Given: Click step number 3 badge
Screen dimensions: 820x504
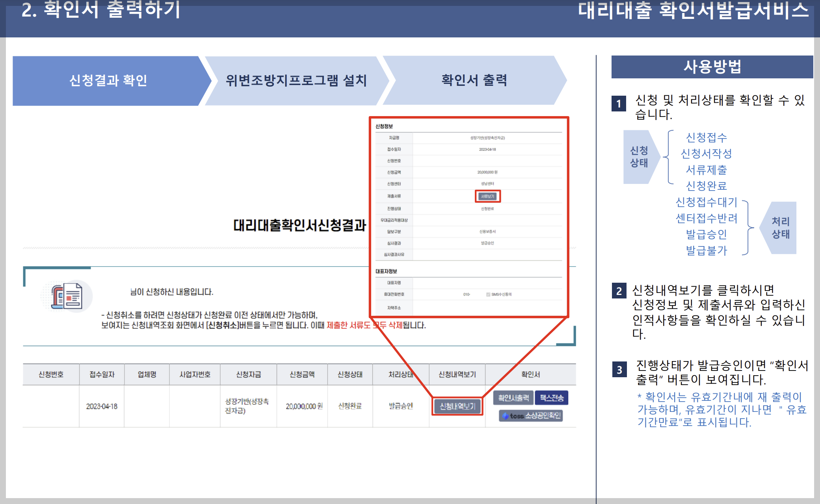Looking at the screenshot, I should (619, 370).
